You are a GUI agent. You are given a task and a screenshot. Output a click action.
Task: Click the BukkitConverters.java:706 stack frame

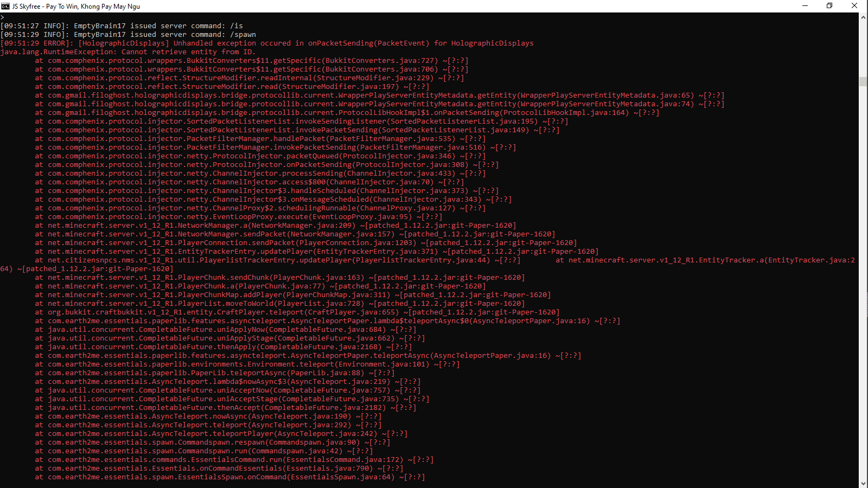pyautogui.click(x=252, y=69)
